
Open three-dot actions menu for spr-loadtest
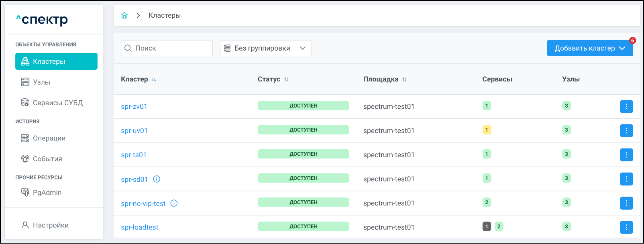coord(626,227)
